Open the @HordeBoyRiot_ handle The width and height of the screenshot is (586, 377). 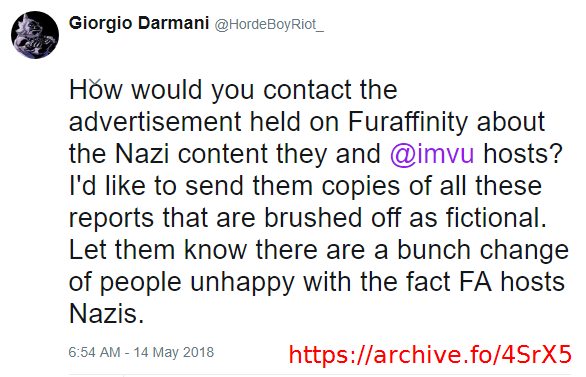point(269,25)
